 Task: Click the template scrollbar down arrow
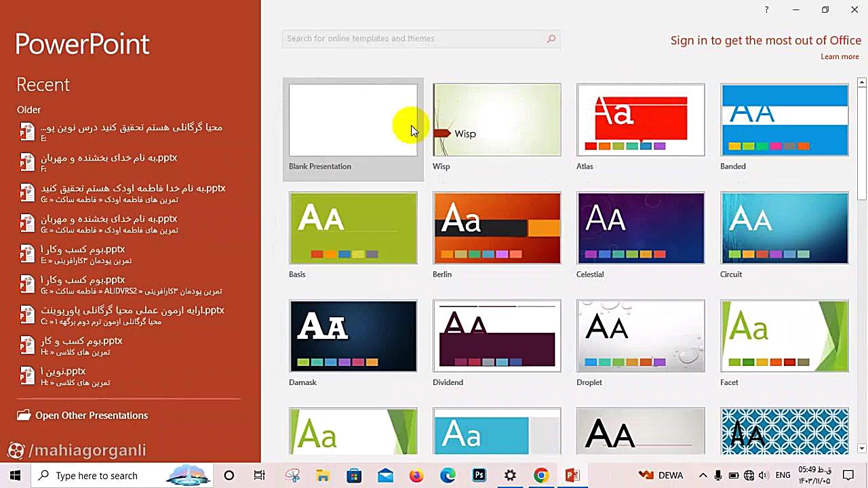pyautogui.click(x=862, y=448)
